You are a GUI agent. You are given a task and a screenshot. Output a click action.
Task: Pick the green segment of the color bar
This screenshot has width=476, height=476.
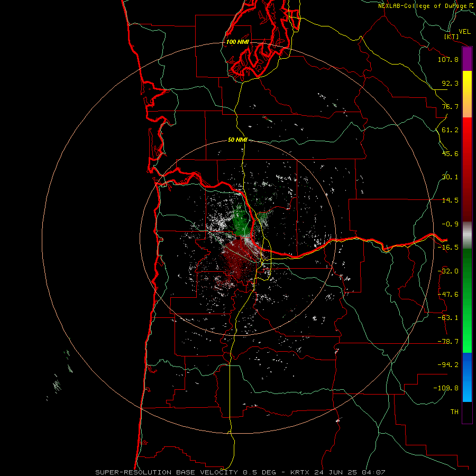point(467,300)
